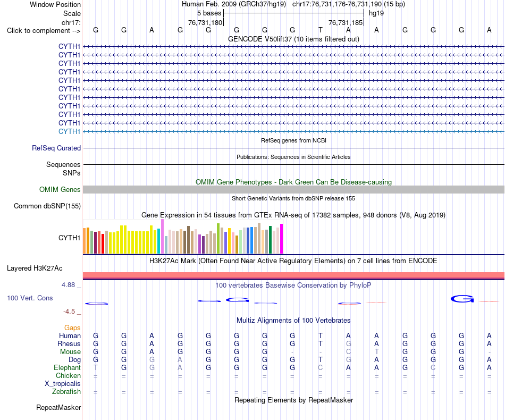This screenshot has width=505, height=420.
Task: Click the T base in Mouse alignment row
Action: coord(376,352)
